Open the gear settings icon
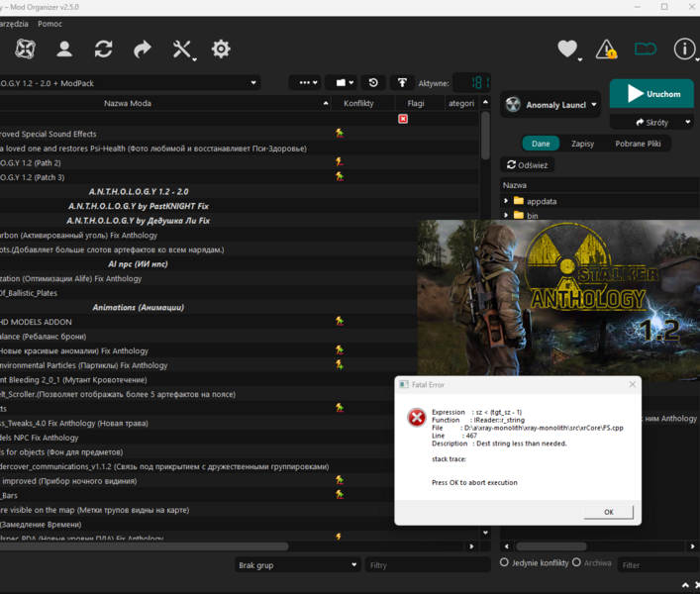700x594 pixels. pyautogui.click(x=221, y=49)
